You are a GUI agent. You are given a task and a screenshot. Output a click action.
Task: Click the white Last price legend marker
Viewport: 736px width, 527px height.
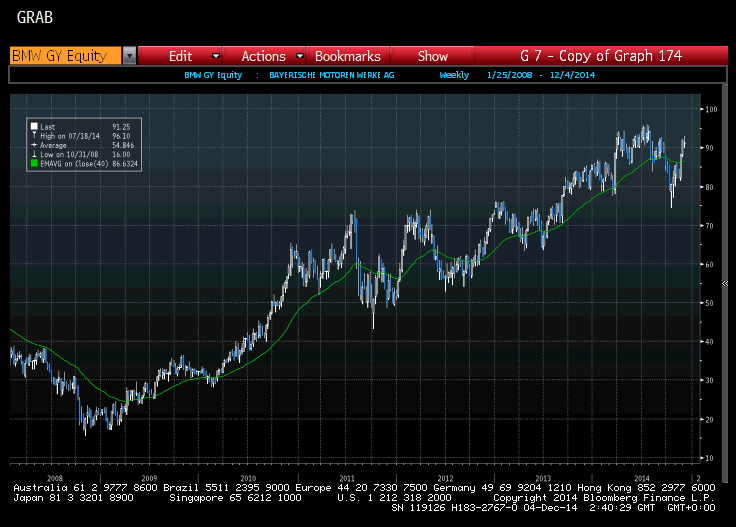coord(34,126)
